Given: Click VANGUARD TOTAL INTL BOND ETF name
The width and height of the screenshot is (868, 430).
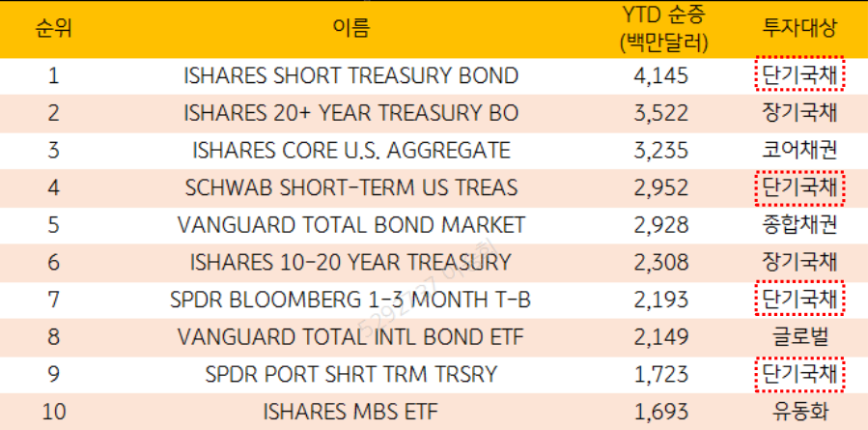Looking at the screenshot, I should coord(350,336).
